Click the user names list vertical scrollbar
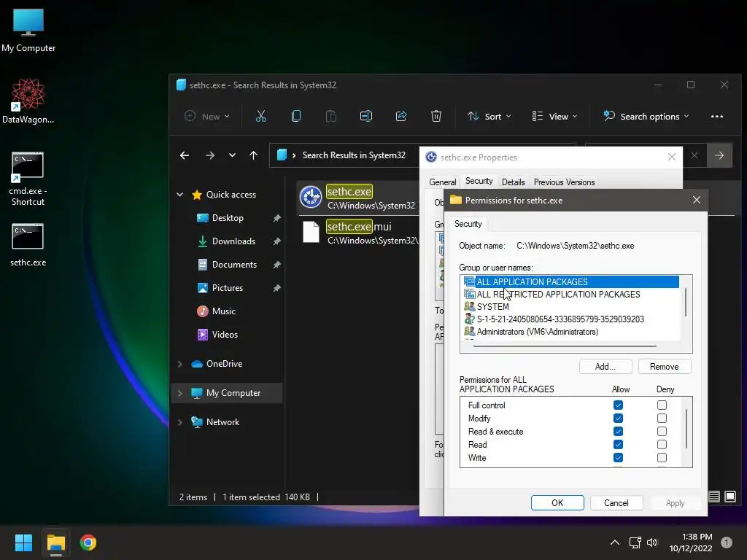The height and width of the screenshot is (560, 747). [686, 303]
